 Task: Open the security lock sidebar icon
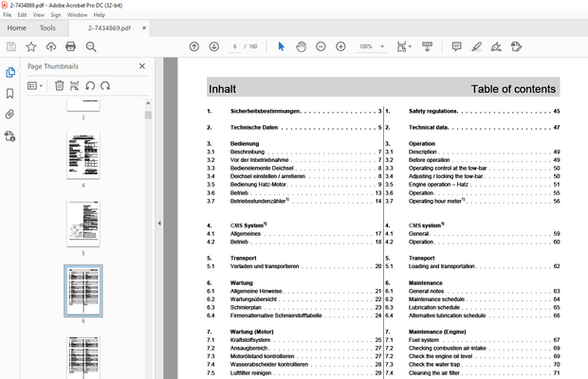click(10, 135)
